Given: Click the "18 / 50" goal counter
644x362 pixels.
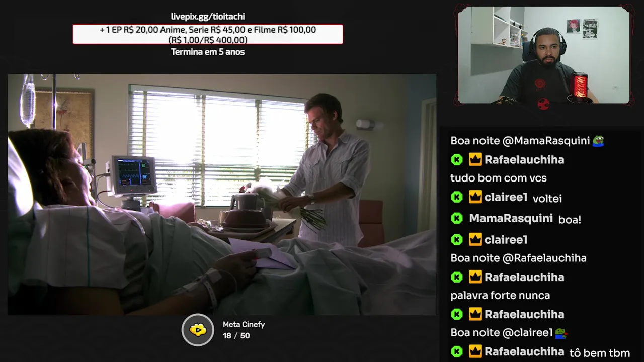Looking at the screenshot, I should [236, 336].
